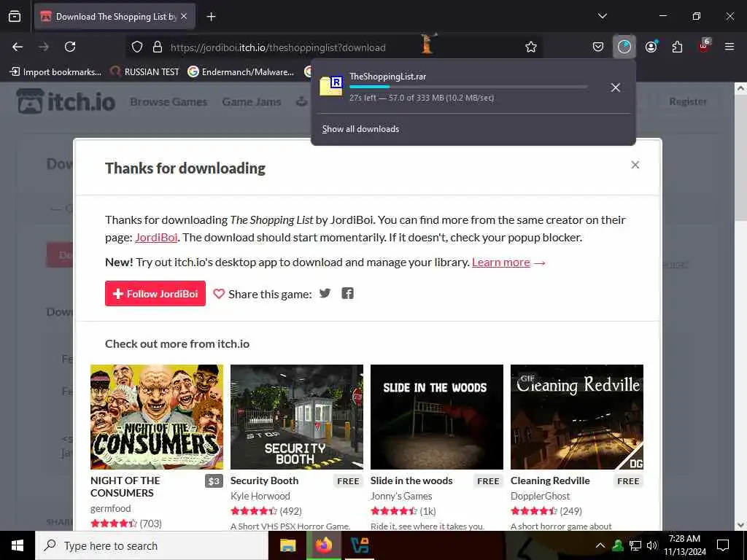
Task: Open the volume speaker tray icon
Action: [652, 545]
